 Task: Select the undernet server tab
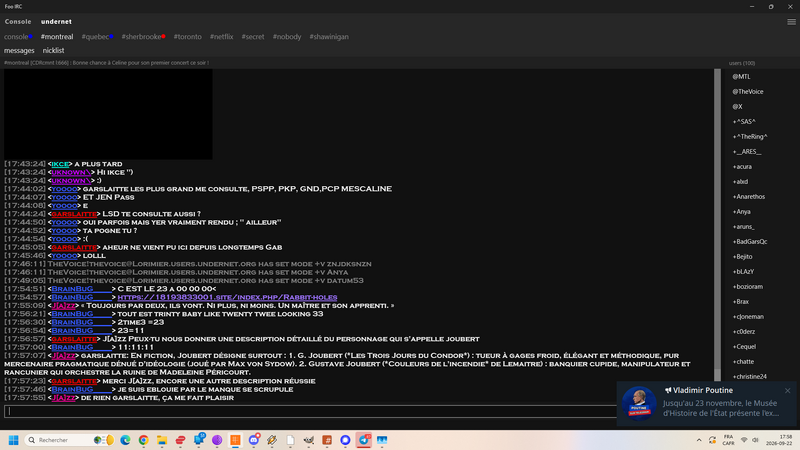(56, 22)
